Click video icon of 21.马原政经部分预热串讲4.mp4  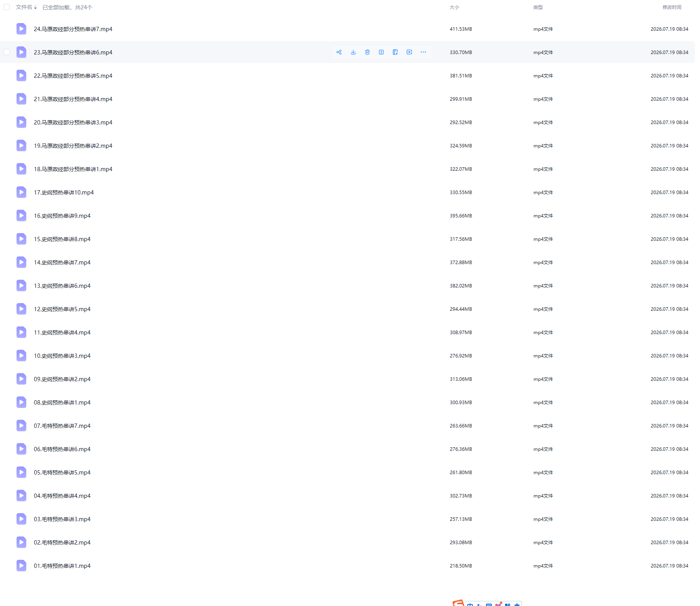pos(21,99)
